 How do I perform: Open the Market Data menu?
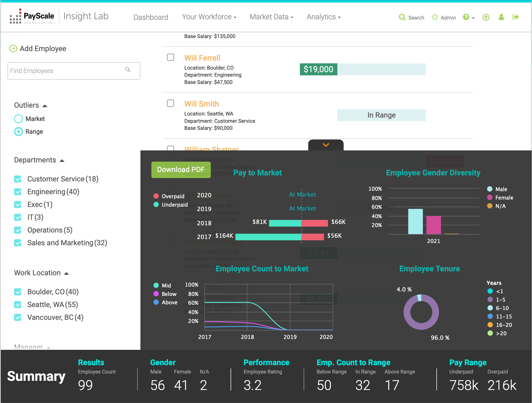point(271,17)
